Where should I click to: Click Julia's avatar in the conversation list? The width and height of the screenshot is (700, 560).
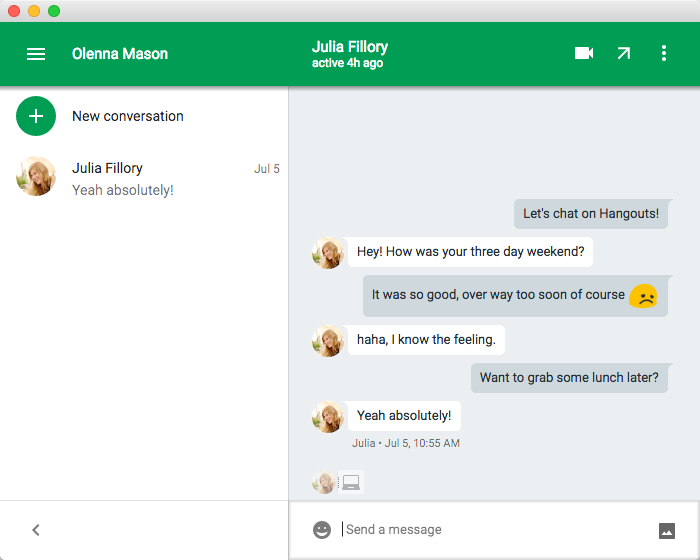point(36,177)
